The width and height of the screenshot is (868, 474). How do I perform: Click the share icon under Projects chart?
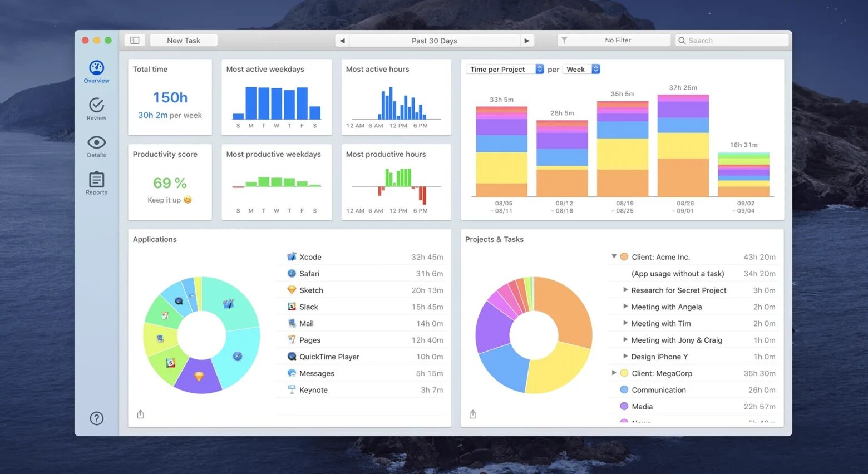(x=473, y=414)
